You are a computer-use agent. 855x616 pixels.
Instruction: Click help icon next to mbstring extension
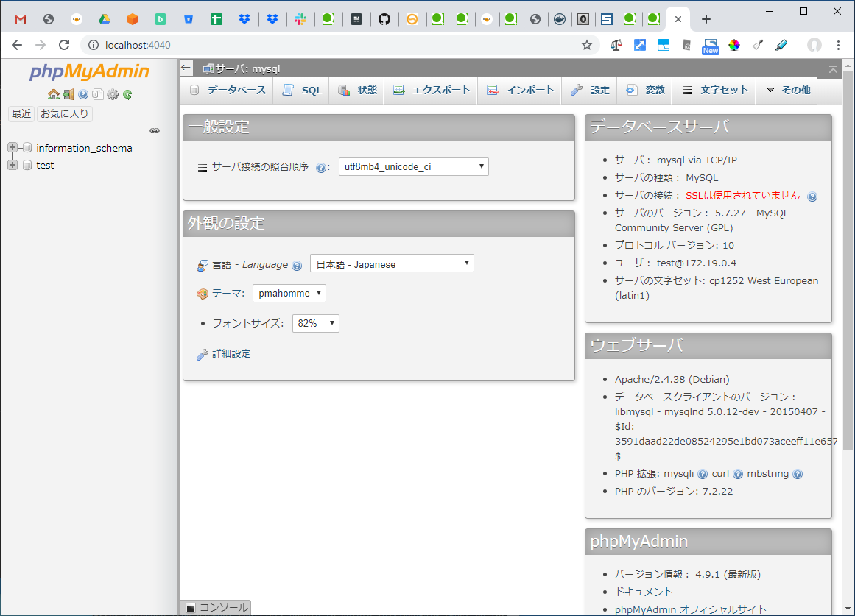[x=798, y=474]
